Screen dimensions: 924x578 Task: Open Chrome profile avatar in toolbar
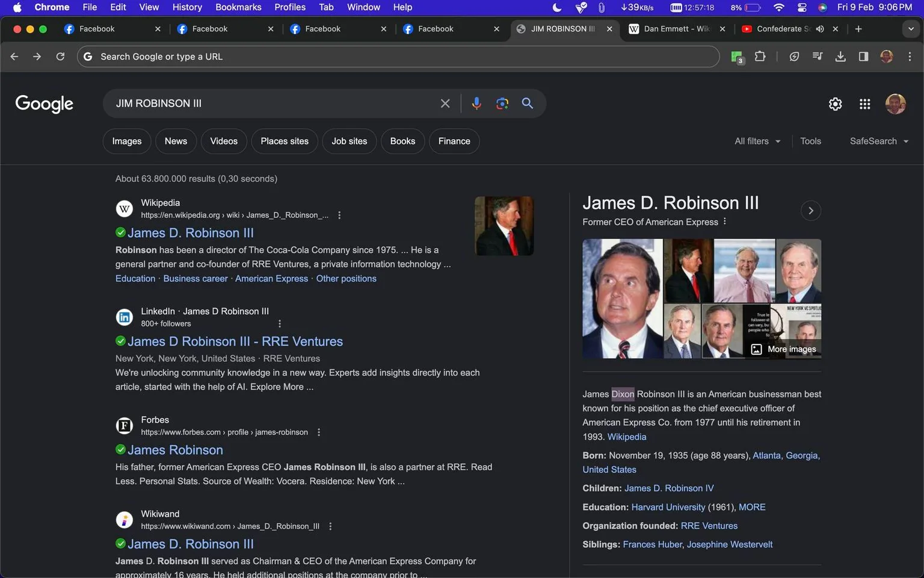[x=887, y=57]
